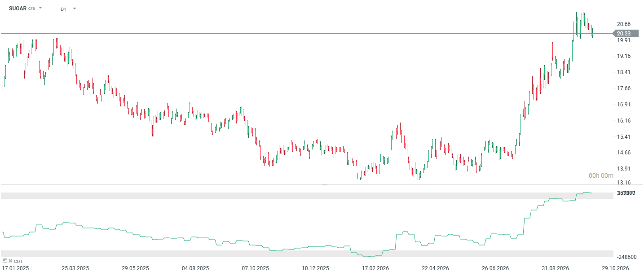Screen dimensions: 644x276
Task: Click the horizontal price line at 20.23
Action: (306, 33)
